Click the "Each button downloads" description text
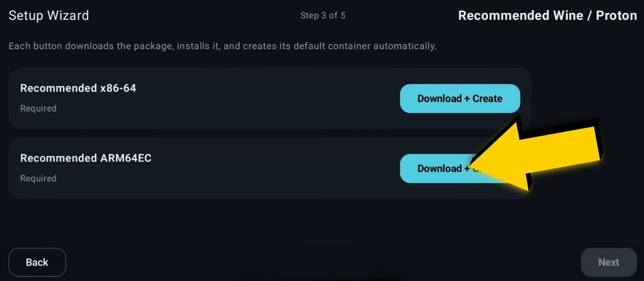644x281 pixels. point(61,46)
